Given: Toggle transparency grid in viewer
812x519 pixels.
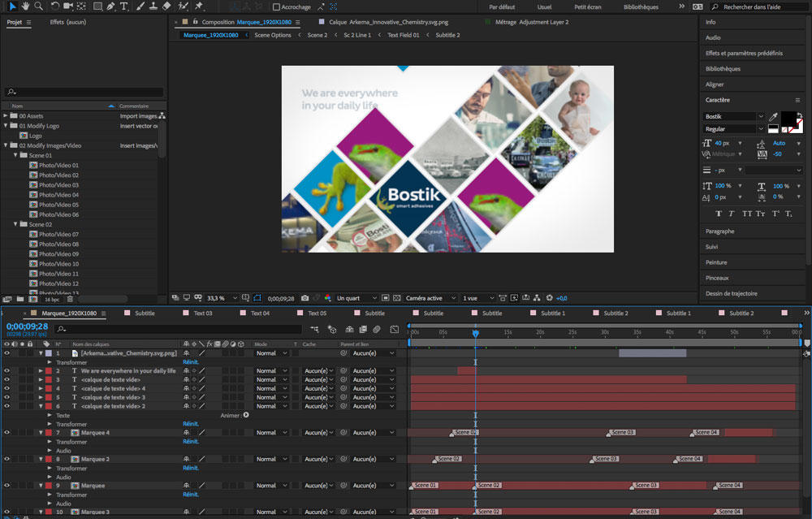Looking at the screenshot, I should coord(397,298).
